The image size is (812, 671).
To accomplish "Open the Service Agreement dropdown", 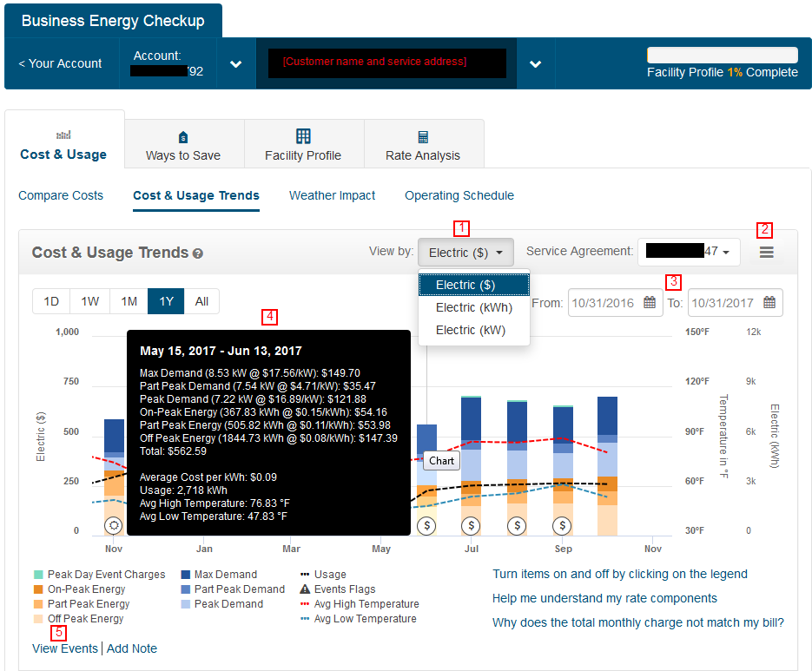I will click(688, 252).
